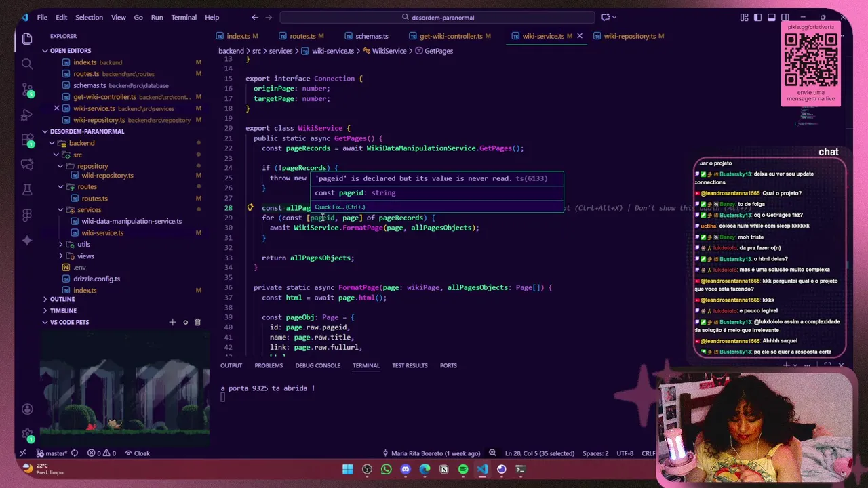This screenshot has width=868, height=488.
Task: Click the lightbulb code action icon
Action: 250,208
